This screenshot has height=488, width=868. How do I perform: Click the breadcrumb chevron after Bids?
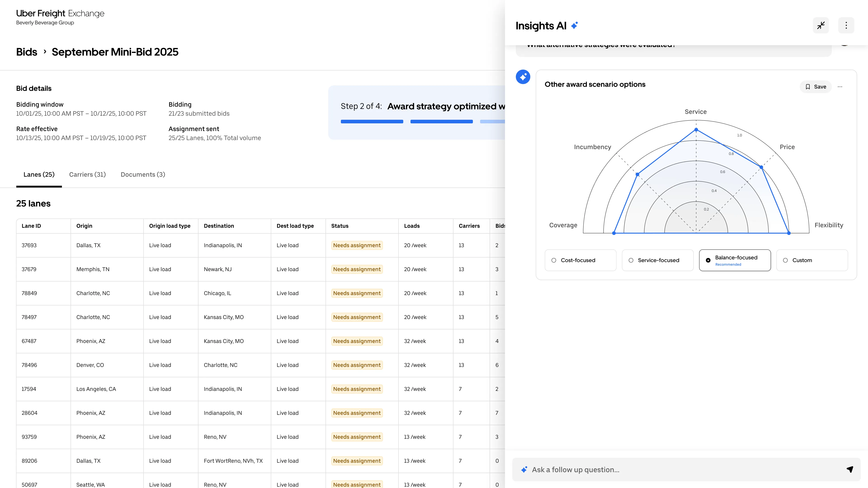point(45,52)
